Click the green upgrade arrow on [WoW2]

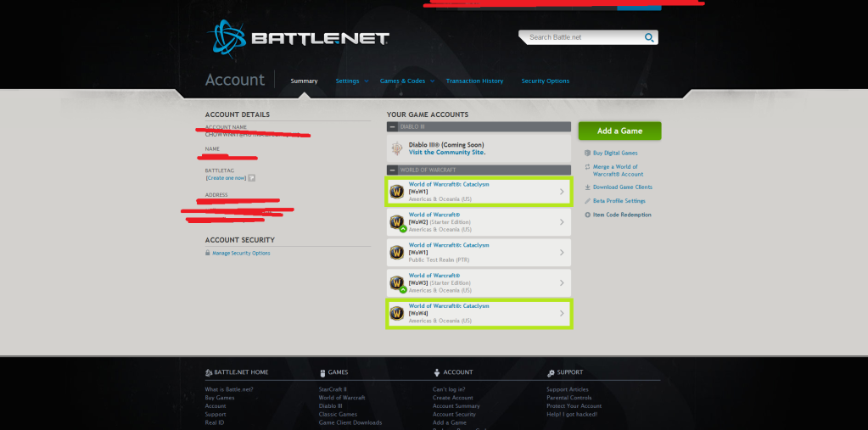pyautogui.click(x=403, y=228)
